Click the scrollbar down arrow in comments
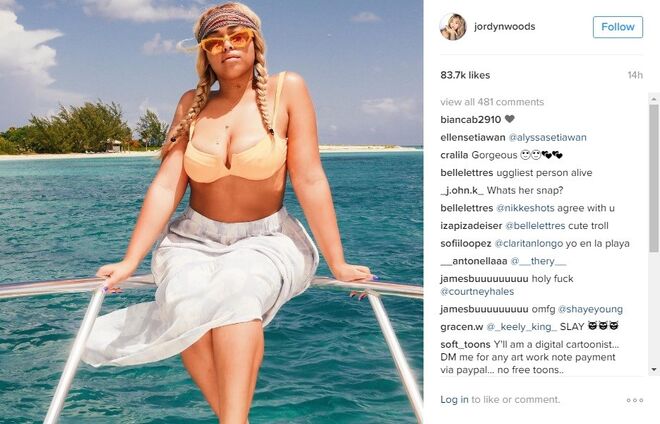This screenshot has height=424, width=660. coord(654,370)
